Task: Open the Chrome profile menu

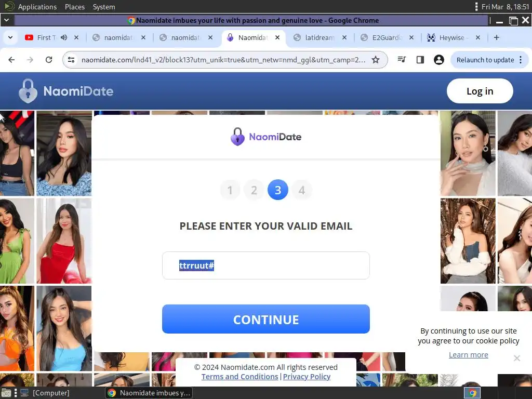Action: pyautogui.click(x=438, y=60)
